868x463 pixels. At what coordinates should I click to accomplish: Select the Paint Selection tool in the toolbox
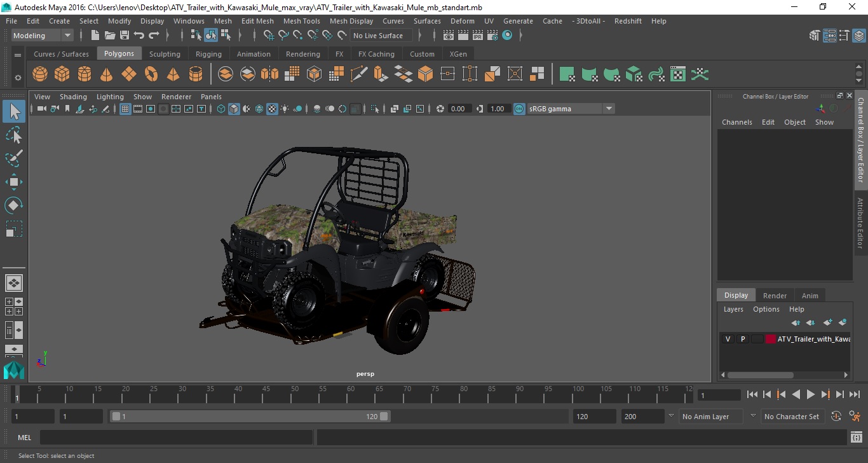tap(14, 158)
